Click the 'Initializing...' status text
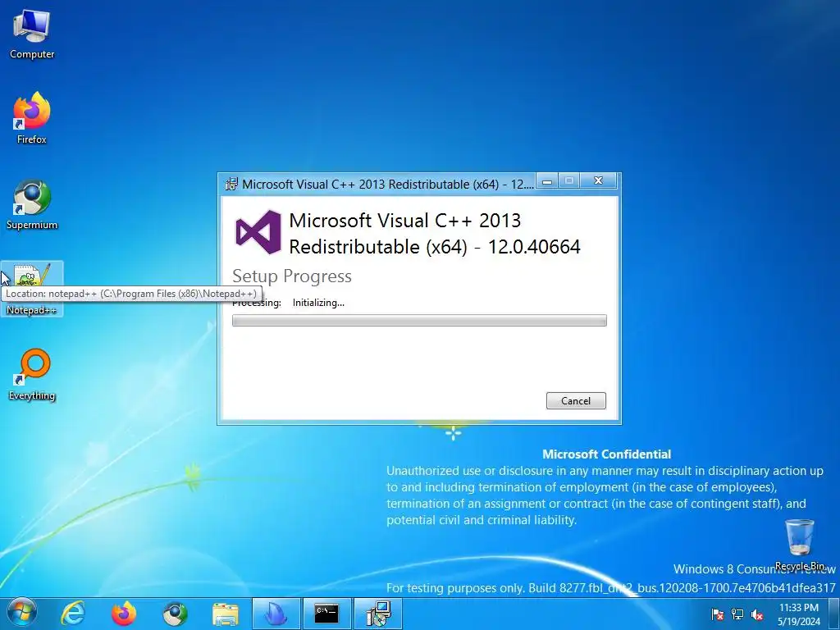 tap(318, 303)
